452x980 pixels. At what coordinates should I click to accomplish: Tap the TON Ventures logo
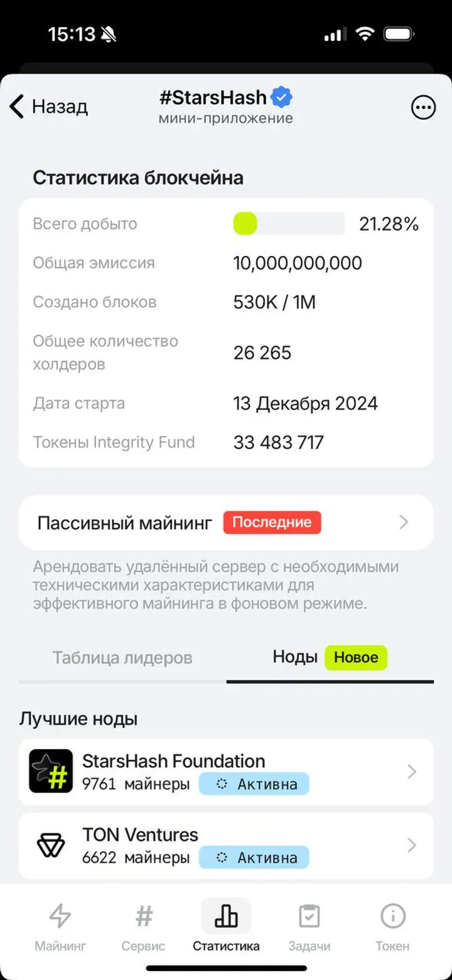click(x=51, y=845)
